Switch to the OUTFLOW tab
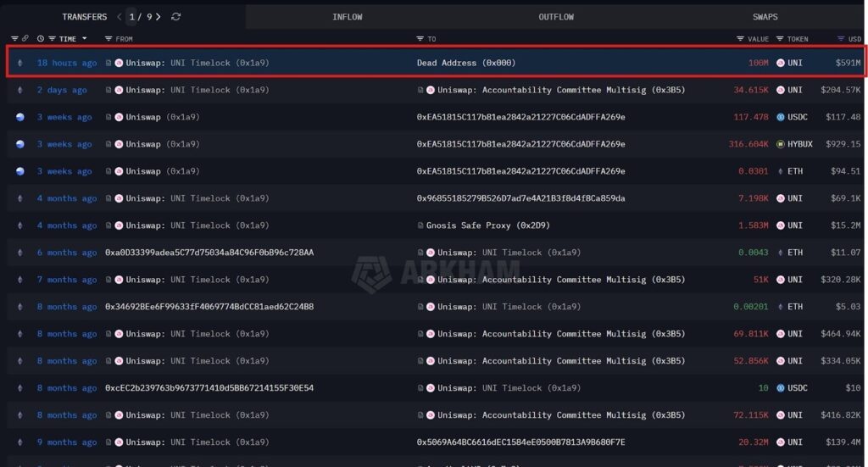The width and height of the screenshot is (868, 467). 556,17
